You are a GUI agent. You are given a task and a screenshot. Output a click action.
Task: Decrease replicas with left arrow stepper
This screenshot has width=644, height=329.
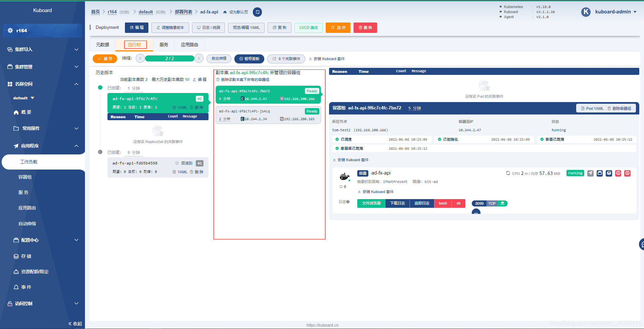click(140, 58)
